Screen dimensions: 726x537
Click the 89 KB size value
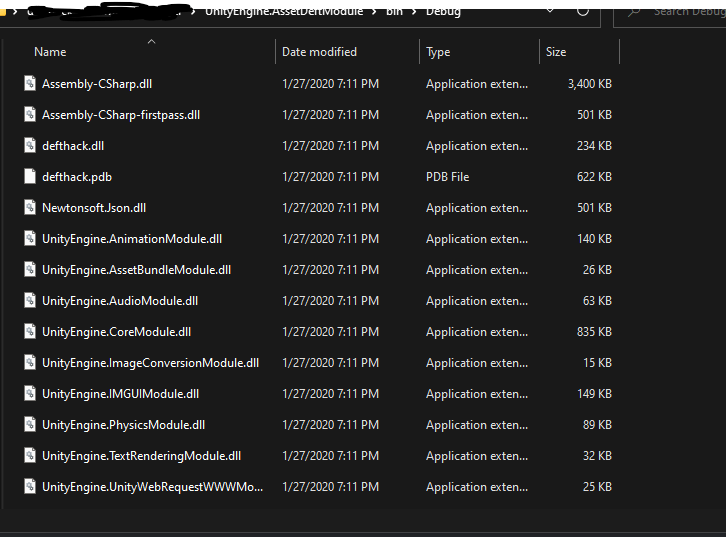[x=597, y=425]
